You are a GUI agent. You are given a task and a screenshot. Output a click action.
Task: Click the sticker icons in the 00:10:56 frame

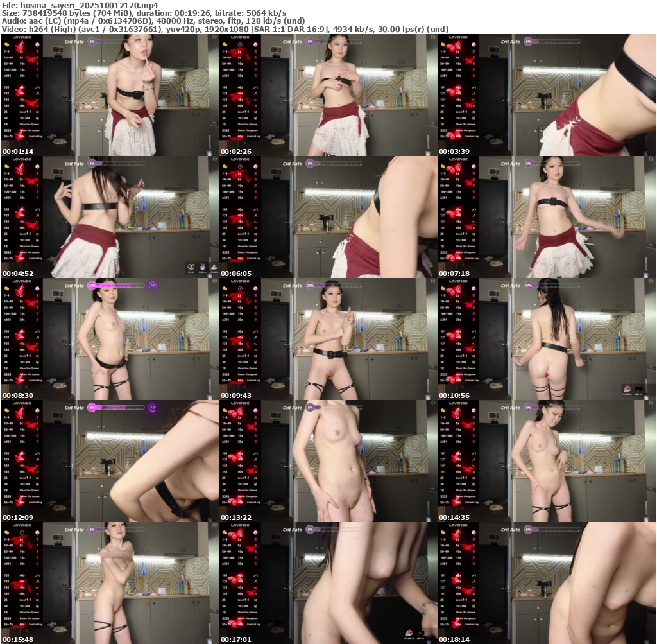pyautogui.click(x=633, y=388)
